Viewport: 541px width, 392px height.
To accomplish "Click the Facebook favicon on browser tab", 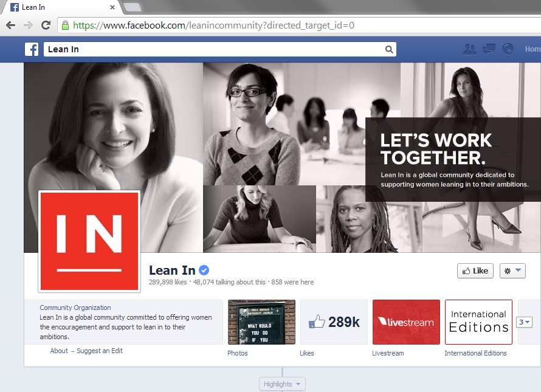I will click(x=15, y=7).
